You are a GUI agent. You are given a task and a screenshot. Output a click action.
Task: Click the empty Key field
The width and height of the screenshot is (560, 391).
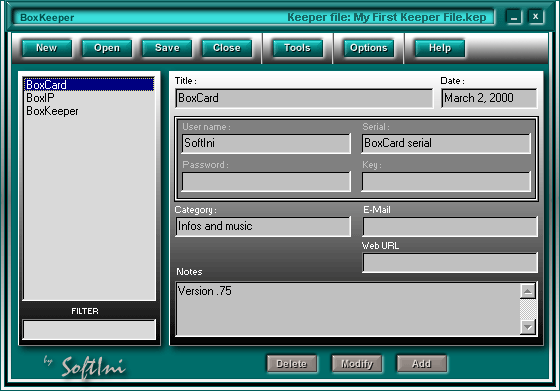coord(446,182)
